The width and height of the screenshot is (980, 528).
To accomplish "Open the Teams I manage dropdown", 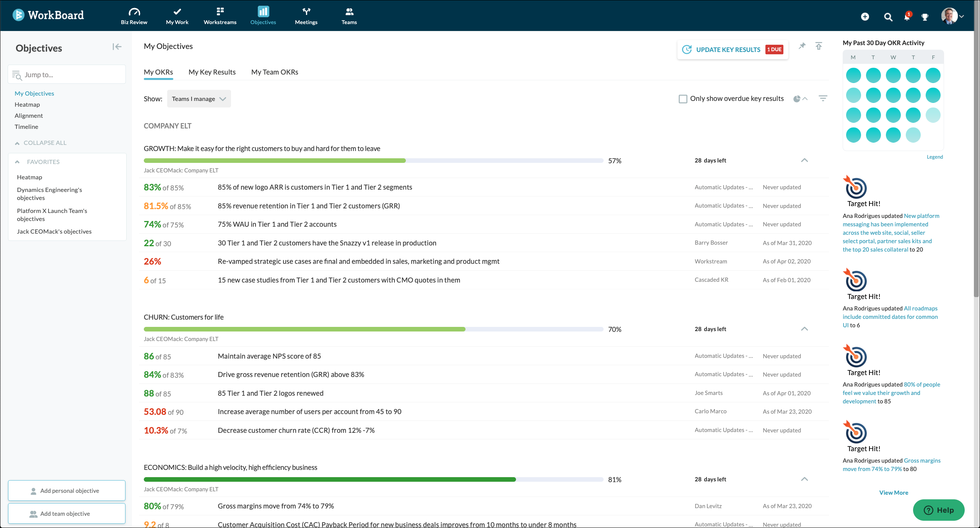I will [199, 99].
